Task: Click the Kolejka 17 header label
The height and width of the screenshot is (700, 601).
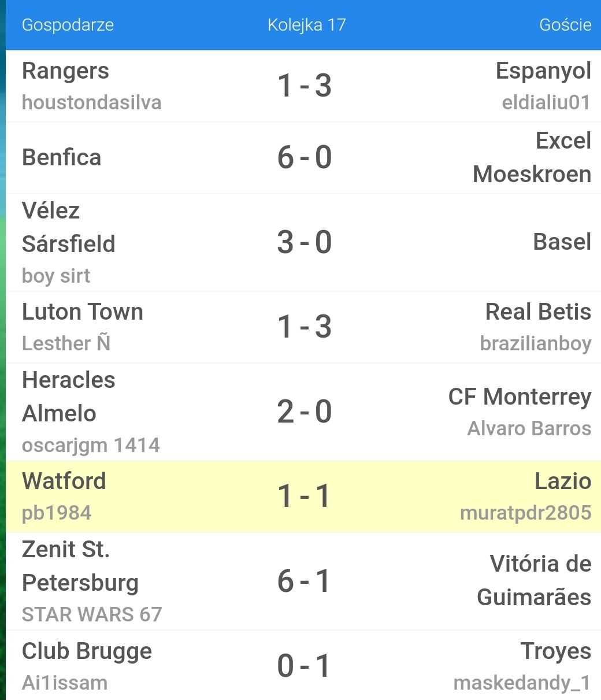Action: (306, 25)
